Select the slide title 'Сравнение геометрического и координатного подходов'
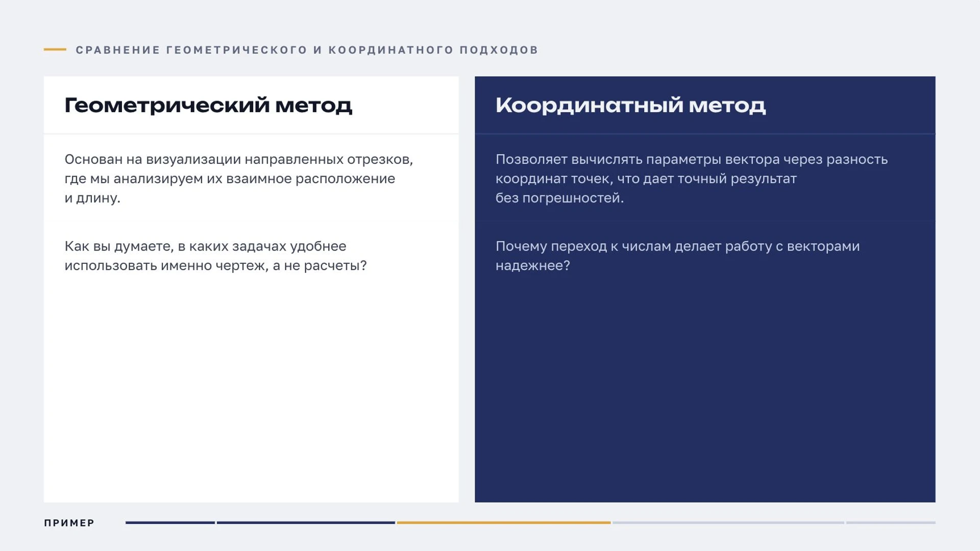Screen dimensions: 980x551 [x=307, y=50]
